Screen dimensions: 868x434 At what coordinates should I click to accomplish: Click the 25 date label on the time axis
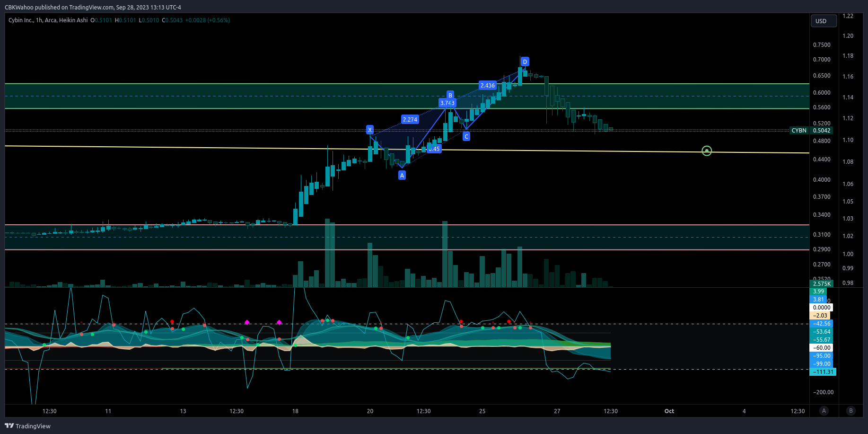(482, 411)
